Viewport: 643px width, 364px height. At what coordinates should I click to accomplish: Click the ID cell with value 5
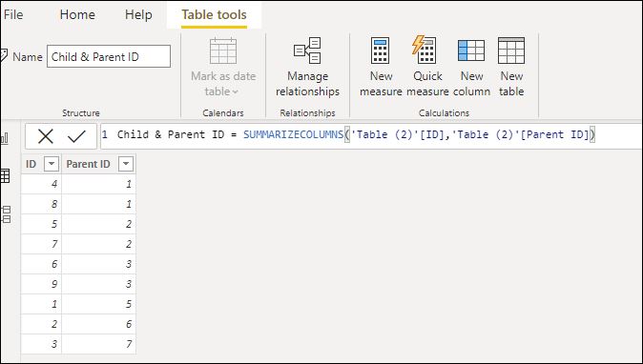(x=41, y=224)
